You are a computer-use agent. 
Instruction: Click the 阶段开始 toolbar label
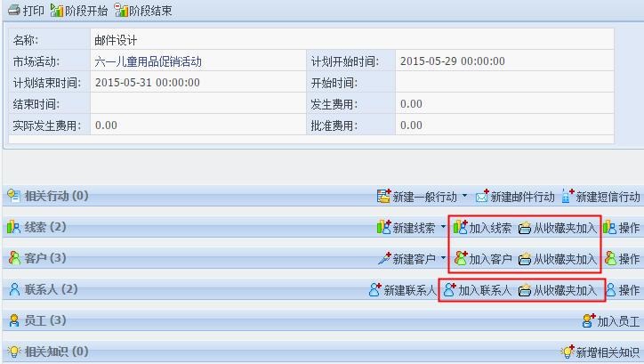tap(86, 11)
